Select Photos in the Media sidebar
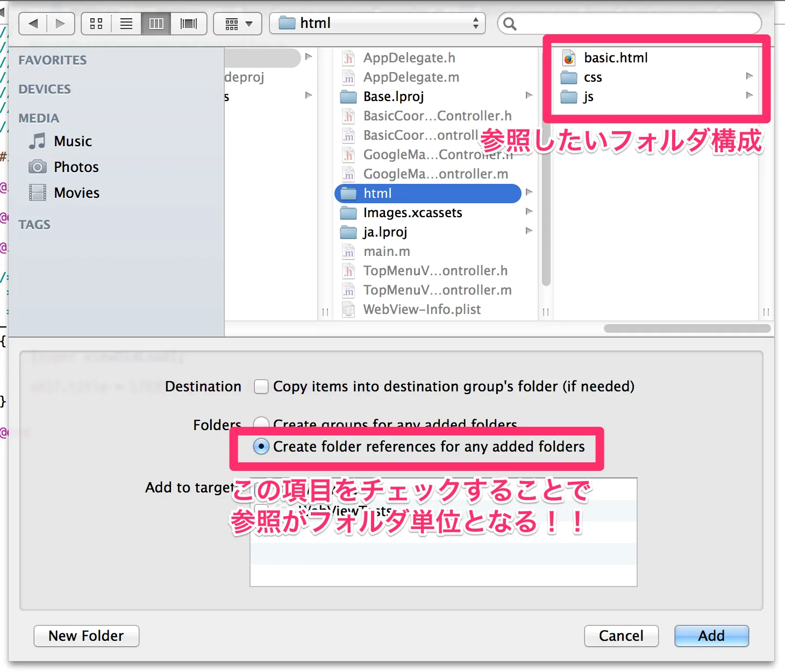Screen dimensions: 785x672 point(75,167)
